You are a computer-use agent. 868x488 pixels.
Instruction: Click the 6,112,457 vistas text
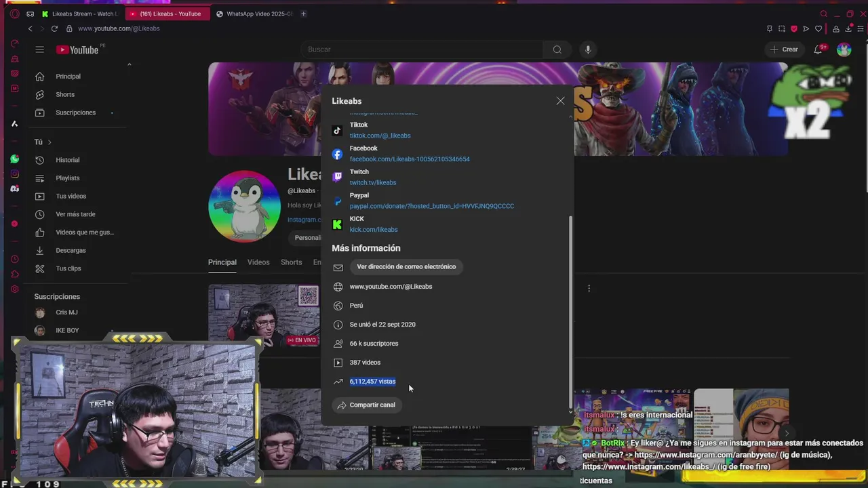[x=372, y=382]
